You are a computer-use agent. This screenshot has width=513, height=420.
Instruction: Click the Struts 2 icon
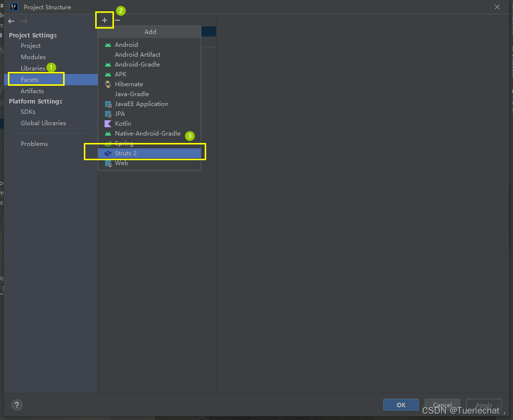click(x=108, y=153)
